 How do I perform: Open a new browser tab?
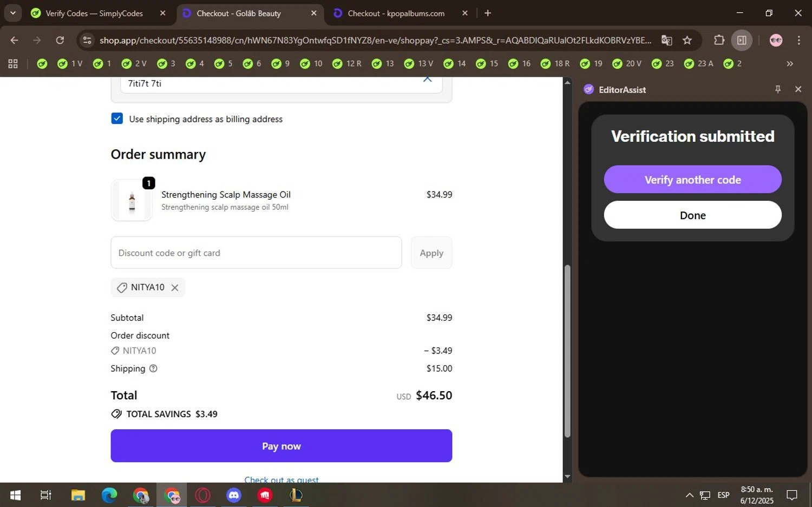coord(488,13)
